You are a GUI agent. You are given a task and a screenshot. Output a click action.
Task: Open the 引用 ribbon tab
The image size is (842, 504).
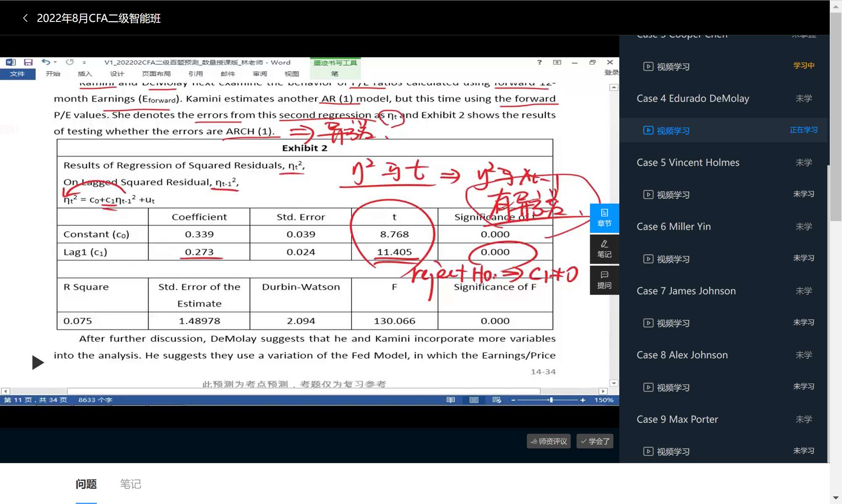(x=196, y=74)
